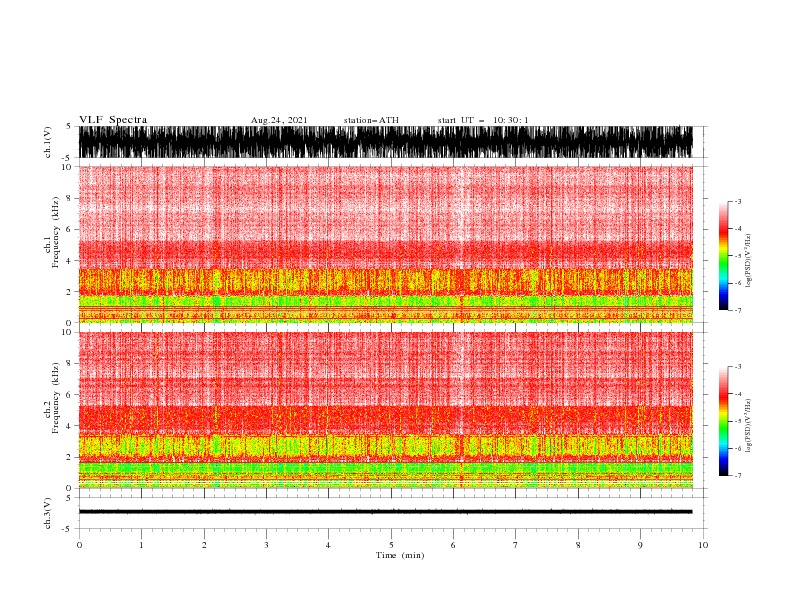Select the "Time (min)" x-axis label
Image resolution: width=792 pixels, height=612 pixels.
pyautogui.click(x=400, y=555)
